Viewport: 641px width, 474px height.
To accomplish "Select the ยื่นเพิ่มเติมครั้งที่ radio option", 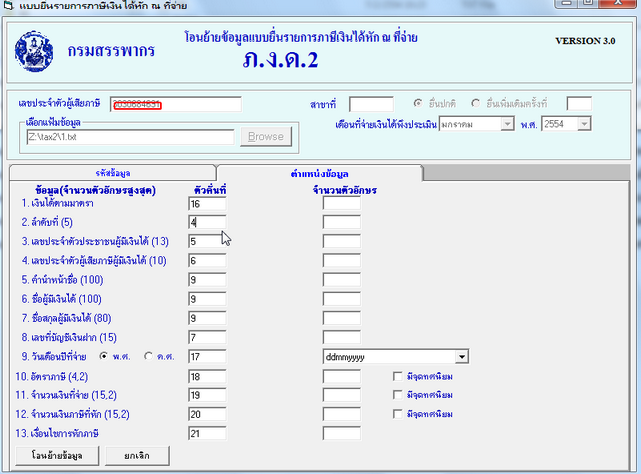I will tap(476, 104).
